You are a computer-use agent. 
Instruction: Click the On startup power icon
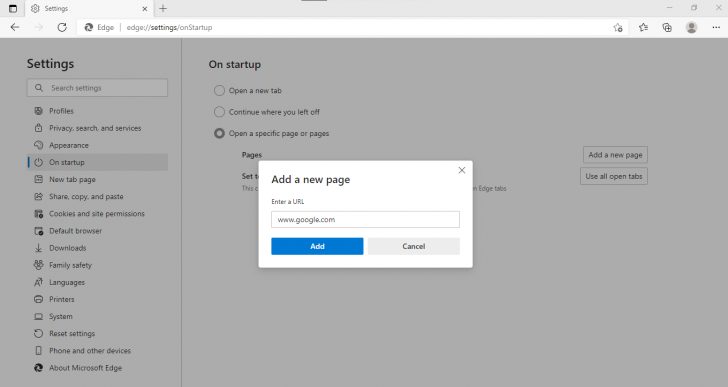tap(39, 162)
